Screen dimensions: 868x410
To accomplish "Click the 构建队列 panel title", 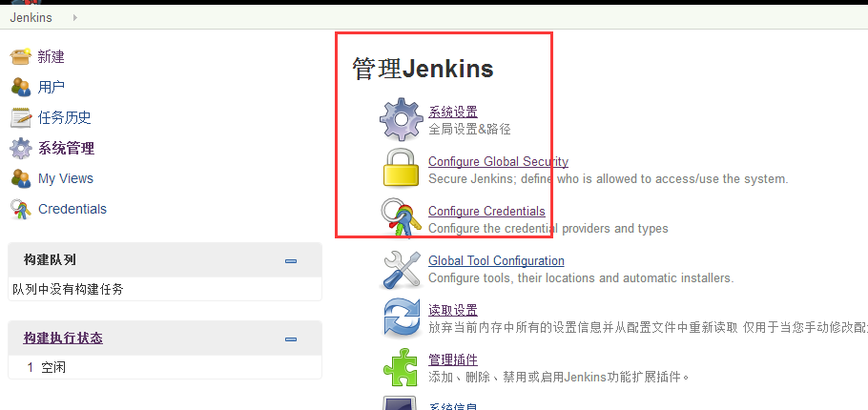I will click(x=50, y=260).
